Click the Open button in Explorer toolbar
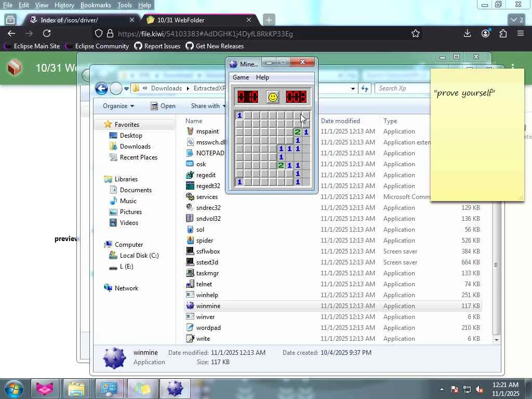This screenshot has height=399, width=532. click(x=163, y=106)
